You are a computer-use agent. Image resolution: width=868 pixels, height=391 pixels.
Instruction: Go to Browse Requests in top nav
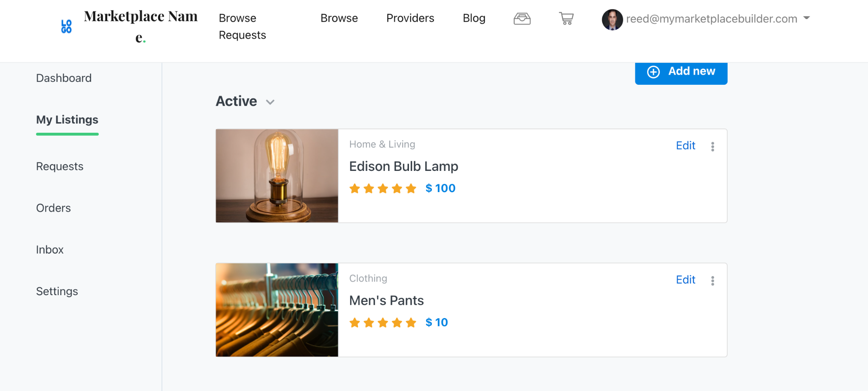(242, 26)
